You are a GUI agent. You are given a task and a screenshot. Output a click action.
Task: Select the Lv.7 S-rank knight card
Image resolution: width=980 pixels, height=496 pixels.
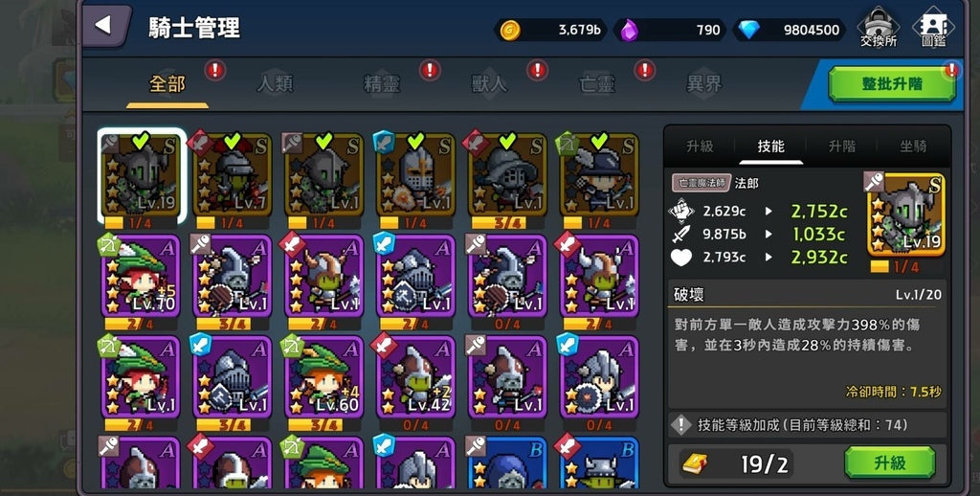tap(232, 174)
